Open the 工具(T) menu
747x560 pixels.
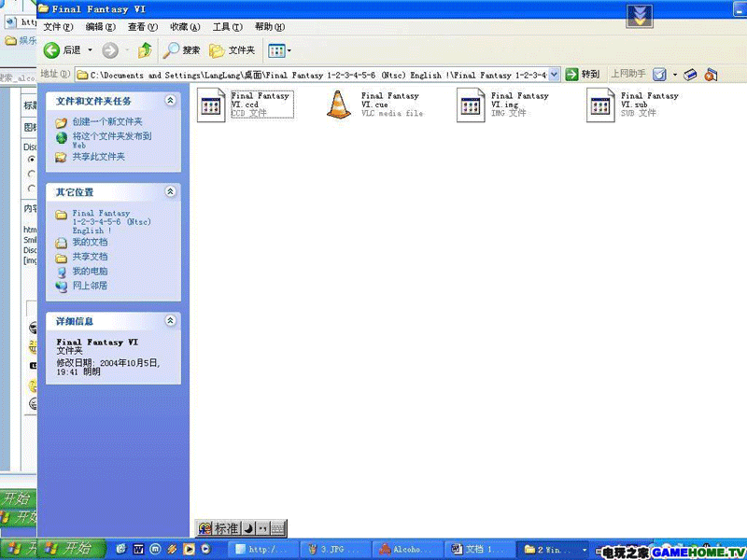pos(227,27)
